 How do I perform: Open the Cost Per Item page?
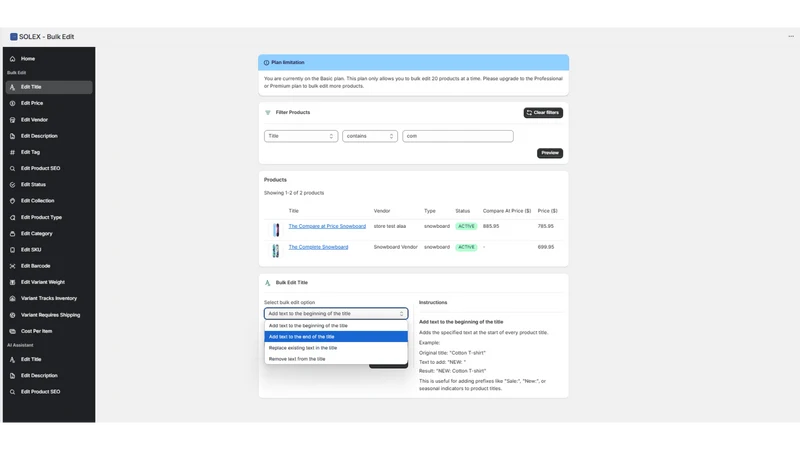coord(49,331)
